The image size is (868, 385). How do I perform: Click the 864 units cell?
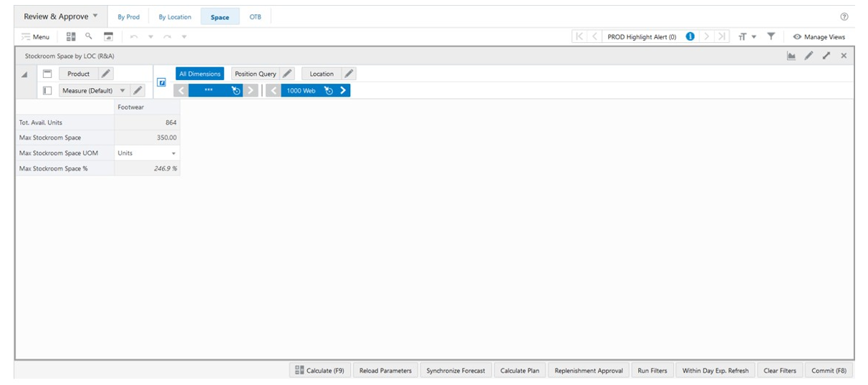click(147, 122)
